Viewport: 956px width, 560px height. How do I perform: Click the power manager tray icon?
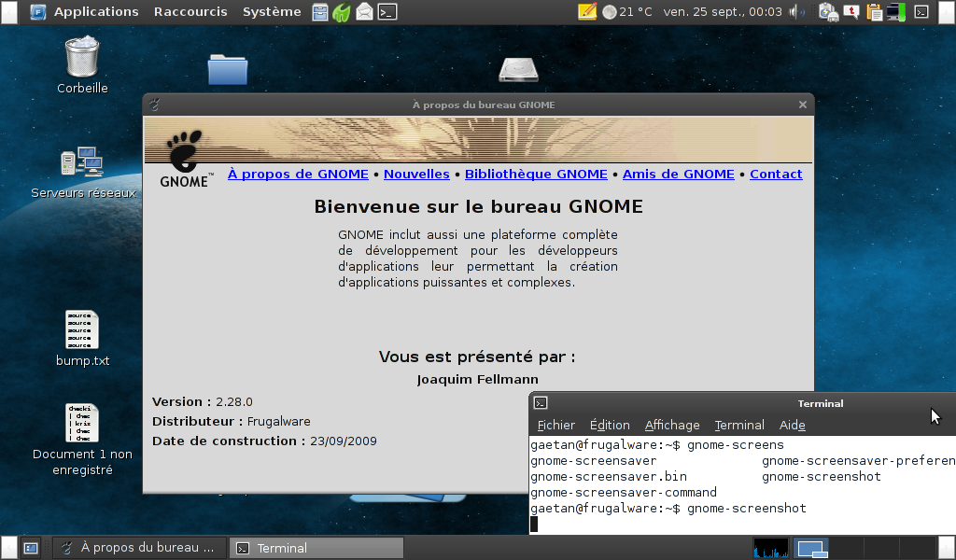[x=828, y=11]
